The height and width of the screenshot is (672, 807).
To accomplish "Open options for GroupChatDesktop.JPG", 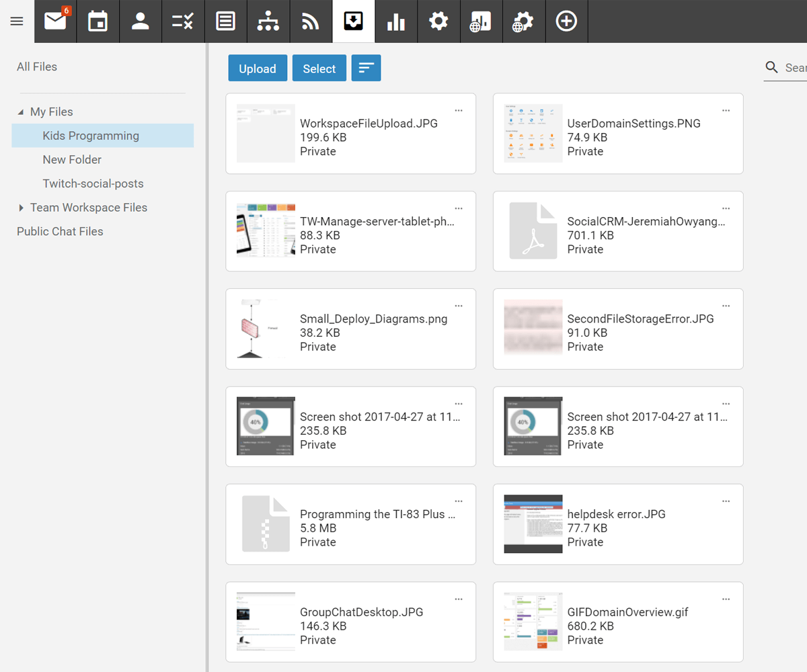I will (x=459, y=599).
